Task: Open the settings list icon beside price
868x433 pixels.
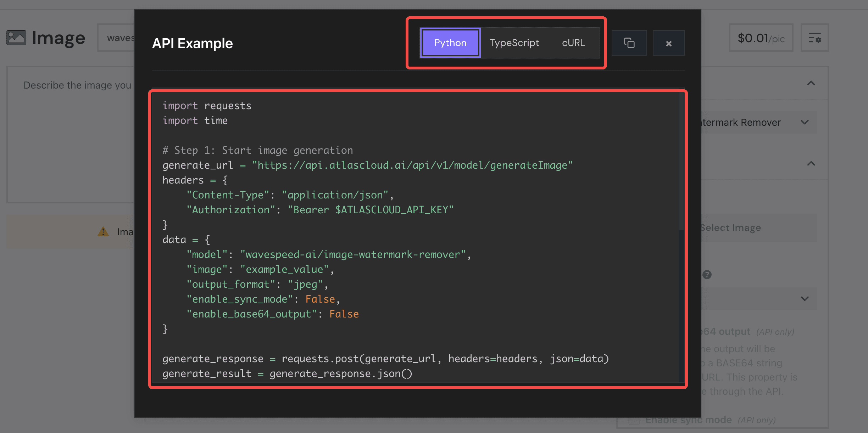Action: (x=814, y=38)
